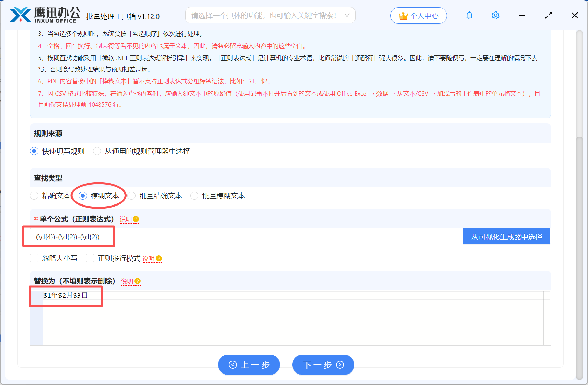Image resolution: width=588 pixels, height=385 pixels.
Task: Click the fullscreen expand icon
Action: [548, 15]
